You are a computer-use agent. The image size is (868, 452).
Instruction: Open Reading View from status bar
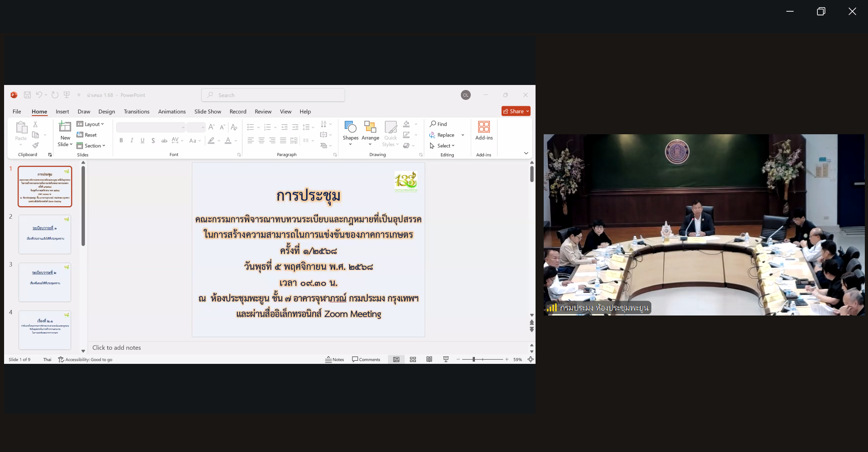pyautogui.click(x=429, y=359)
